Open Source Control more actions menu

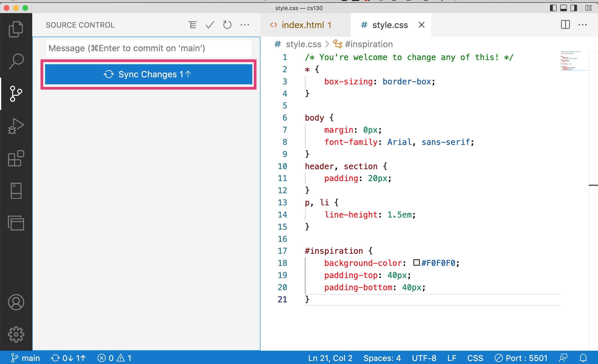click(245, 25)
